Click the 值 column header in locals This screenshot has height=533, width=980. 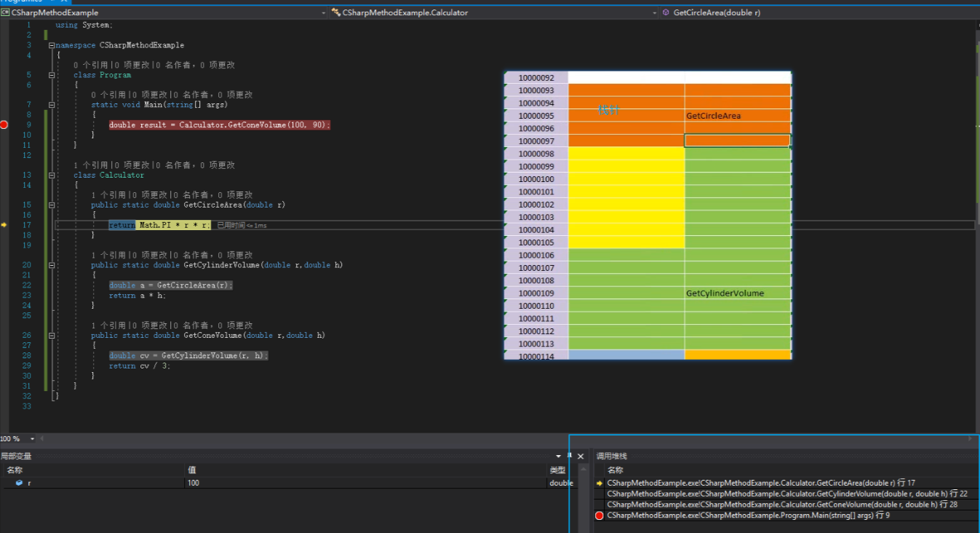pos(192,470)
